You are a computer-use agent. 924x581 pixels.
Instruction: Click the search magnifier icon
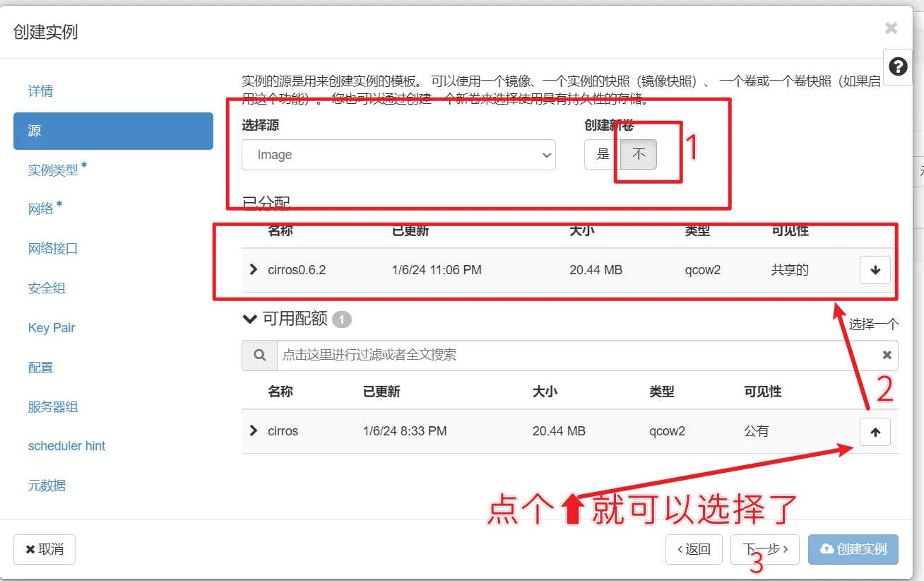[259, 356]
